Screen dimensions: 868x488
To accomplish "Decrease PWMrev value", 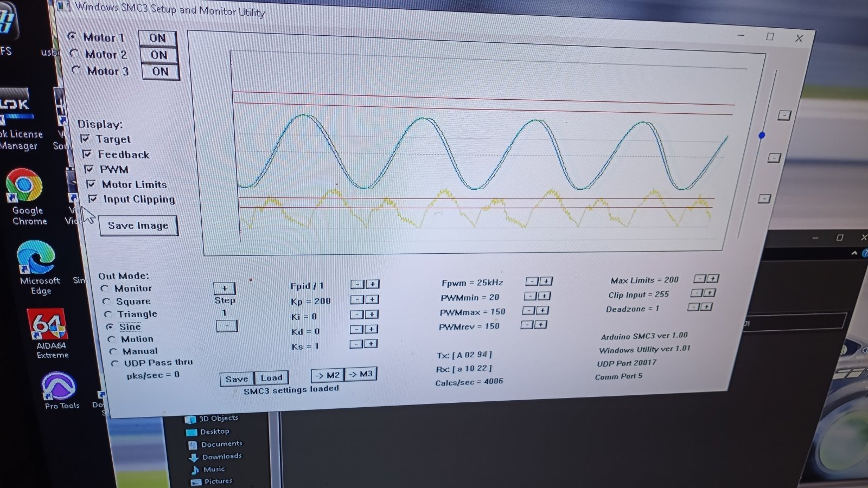I will coord(527,324).
